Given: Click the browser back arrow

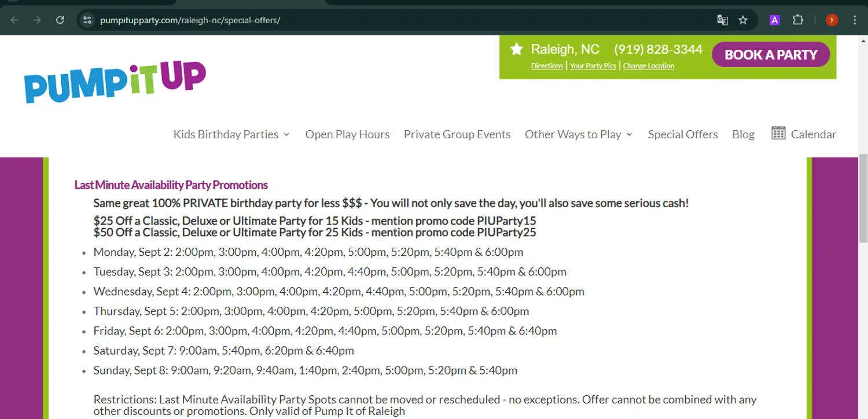Looking at the screenshot, I should pos(14,20).
